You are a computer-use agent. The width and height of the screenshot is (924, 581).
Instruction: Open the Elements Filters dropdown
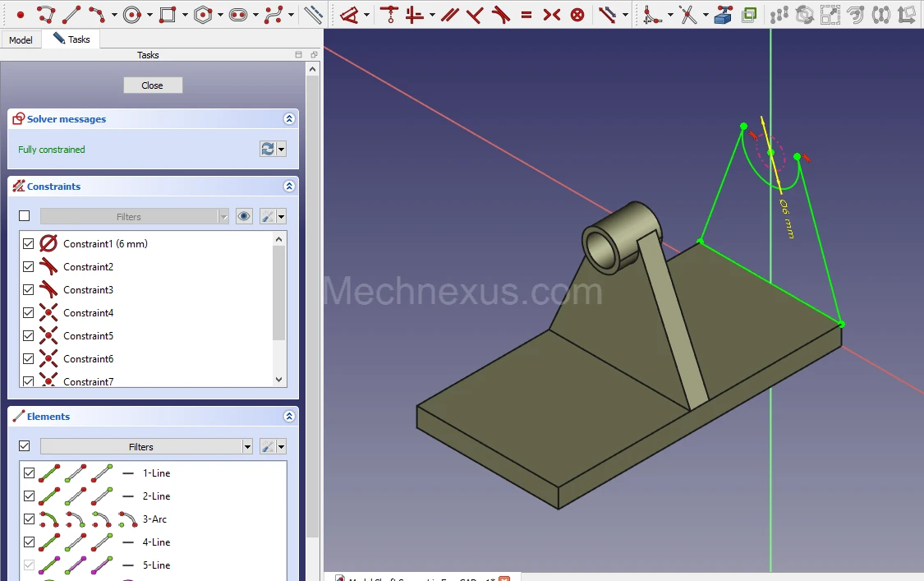click(147, 446)
